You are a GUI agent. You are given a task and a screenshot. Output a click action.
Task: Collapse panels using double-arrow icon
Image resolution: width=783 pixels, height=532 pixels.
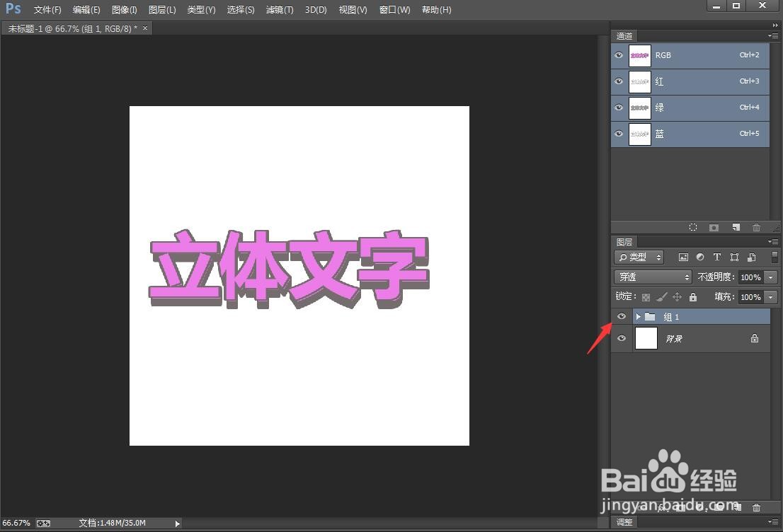pyautogui.click(x=775, y=25)
